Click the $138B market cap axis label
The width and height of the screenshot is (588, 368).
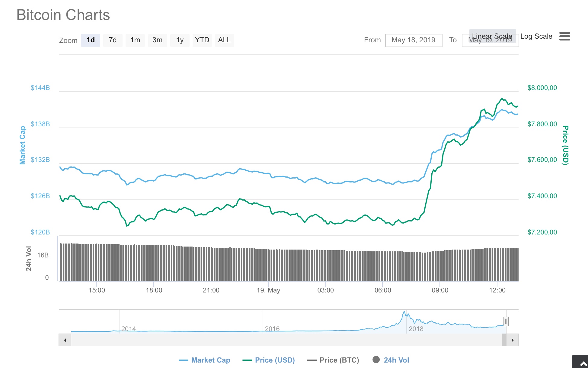pyautogui.click(x=40, y=124)
